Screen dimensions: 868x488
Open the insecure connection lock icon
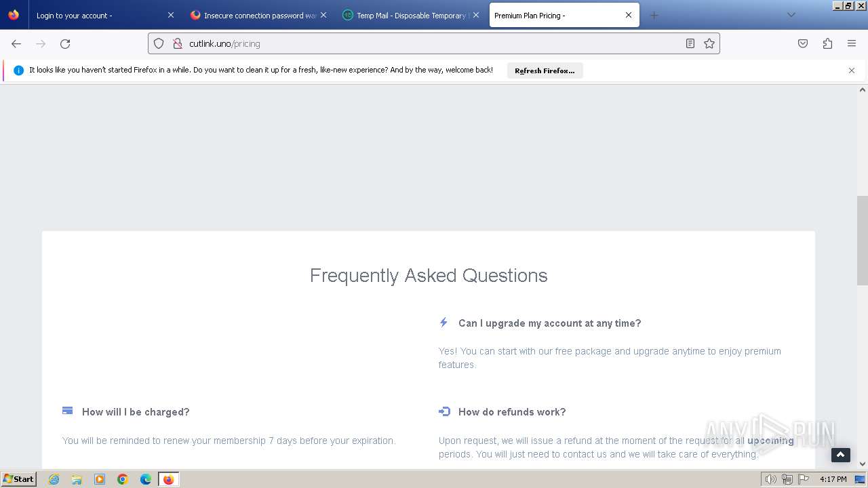[x=178, y=43]
